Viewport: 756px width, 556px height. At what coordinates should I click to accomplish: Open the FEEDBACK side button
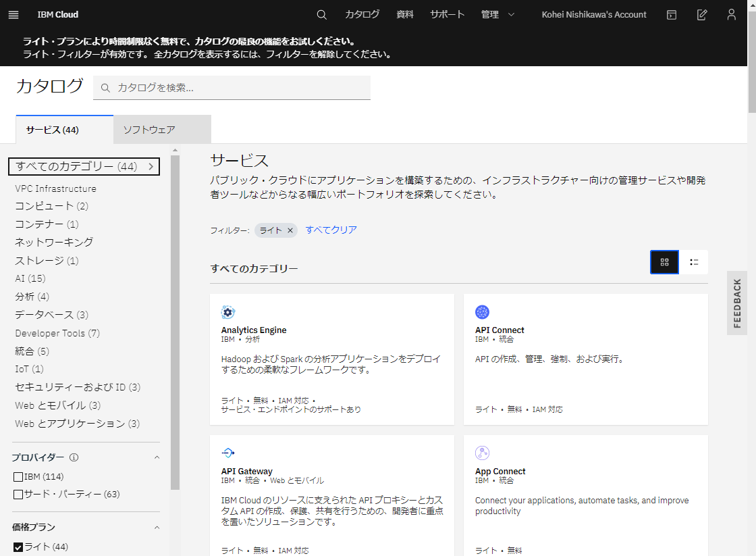pyautogui.click(x=736, y=303)
